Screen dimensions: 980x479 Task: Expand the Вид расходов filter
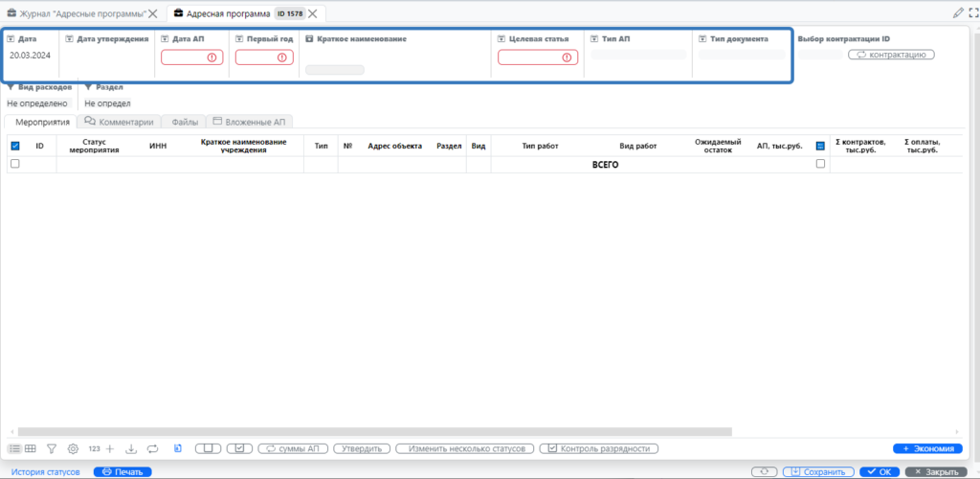11,87
